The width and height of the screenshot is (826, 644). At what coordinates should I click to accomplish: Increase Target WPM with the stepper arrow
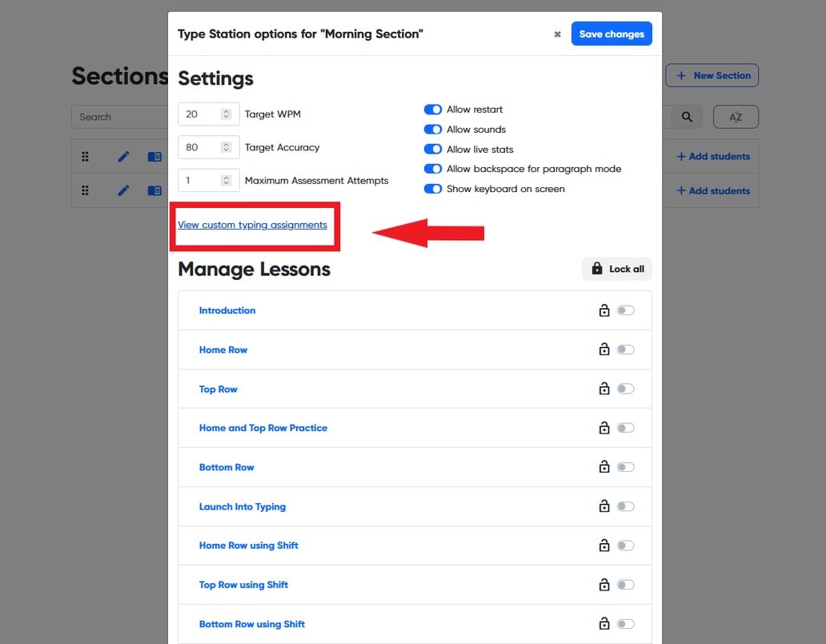click(226, 110)
